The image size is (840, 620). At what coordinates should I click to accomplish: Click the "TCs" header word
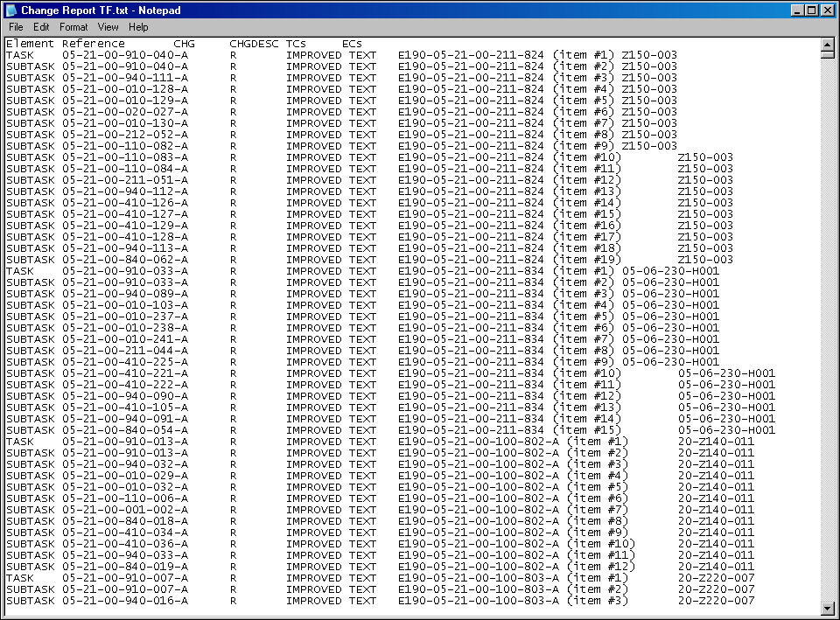tap(296, 44)
